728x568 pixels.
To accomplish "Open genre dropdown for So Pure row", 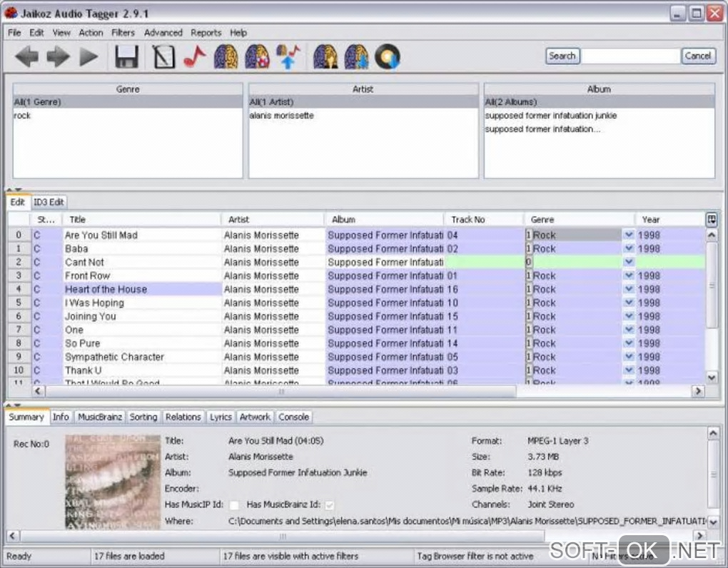I will tap(629, 343).
